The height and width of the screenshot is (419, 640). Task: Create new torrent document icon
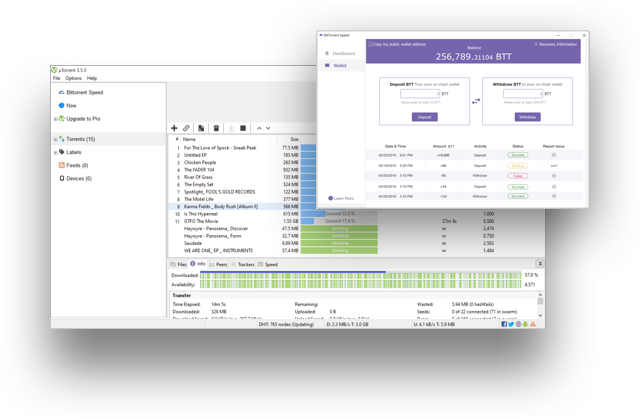(201, 128)
